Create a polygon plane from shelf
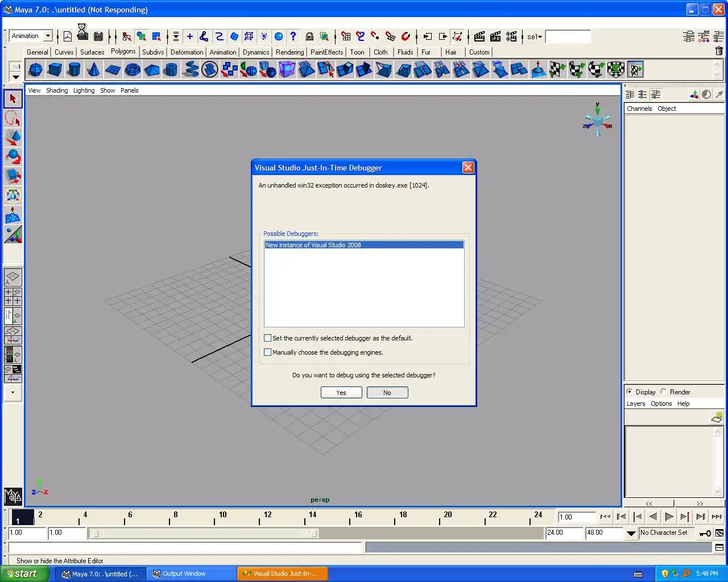The height and width of the screenshot is (582, 728). (x=113, y=70)
